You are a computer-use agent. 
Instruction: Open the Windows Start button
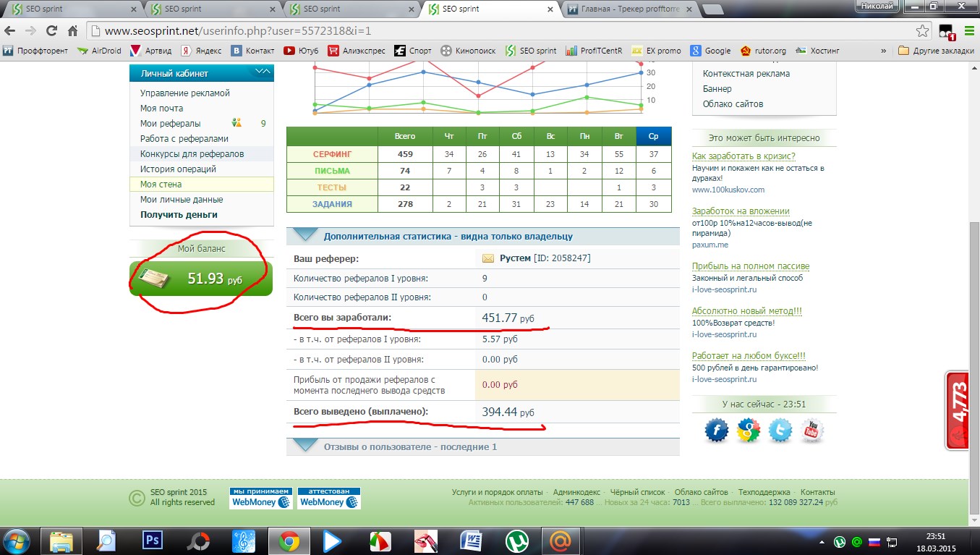(x=16, y=541)
